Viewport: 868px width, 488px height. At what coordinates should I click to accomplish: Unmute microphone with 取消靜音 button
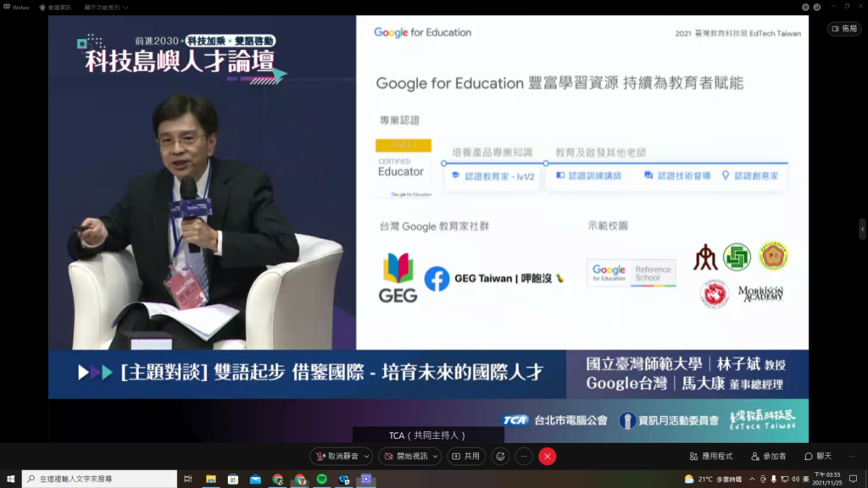337,457
